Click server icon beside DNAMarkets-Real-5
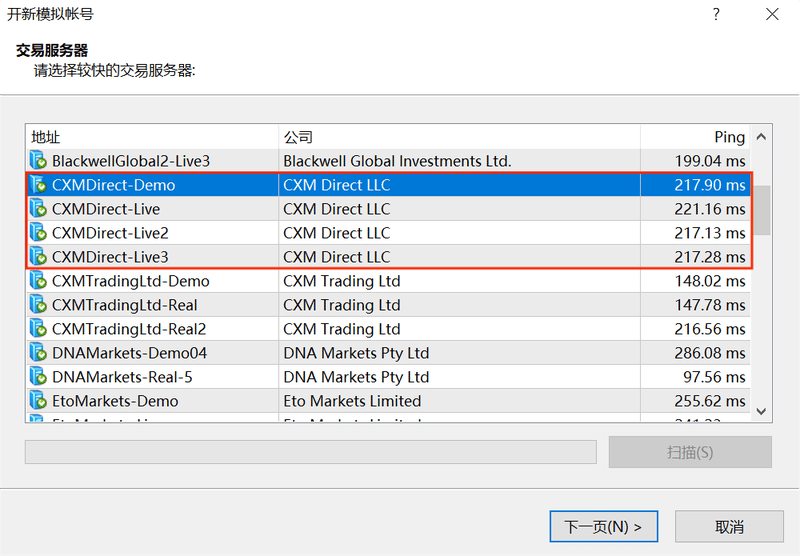 point(38,376)
